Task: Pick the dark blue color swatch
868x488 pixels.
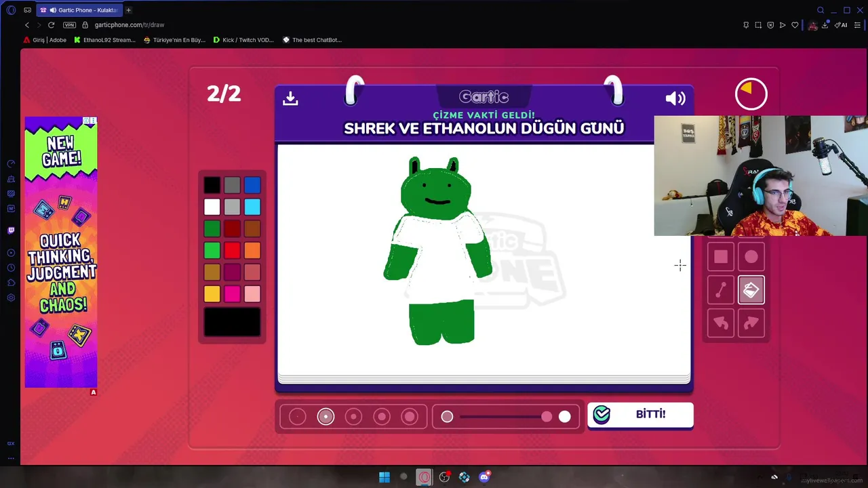Action: (x=252, y=185)
